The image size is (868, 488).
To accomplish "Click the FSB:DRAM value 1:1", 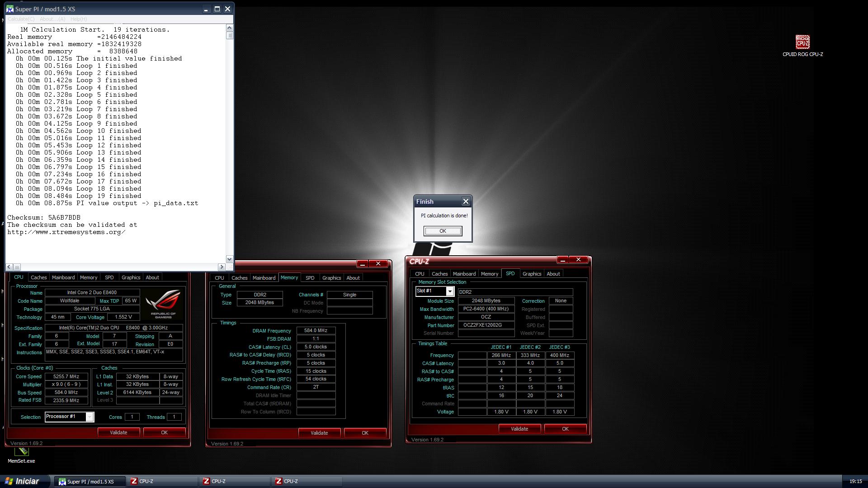I will click(x=316, y=339).
